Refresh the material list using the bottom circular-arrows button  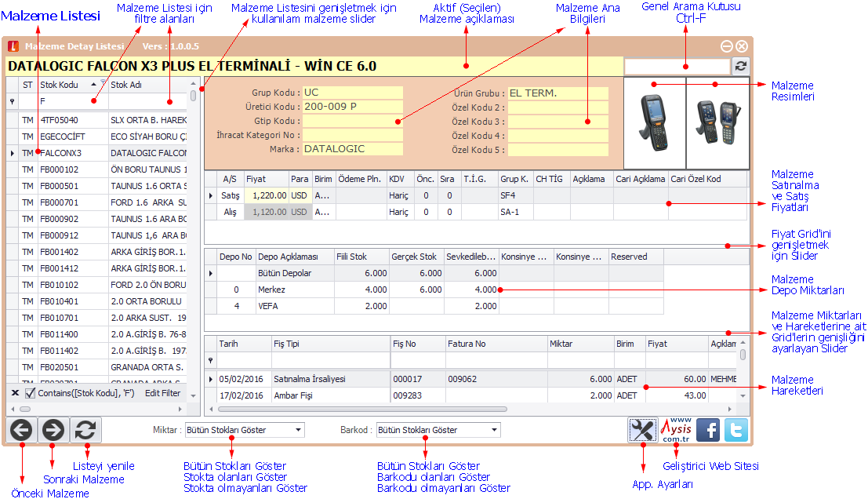click(85, 430)
